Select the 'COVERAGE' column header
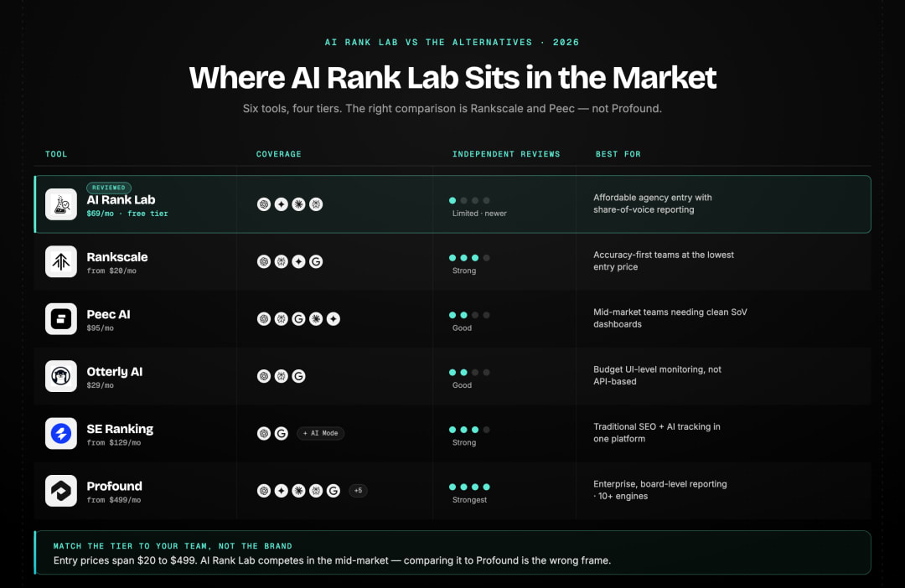The height and width of the screenshot is (588, 905). 279,154
